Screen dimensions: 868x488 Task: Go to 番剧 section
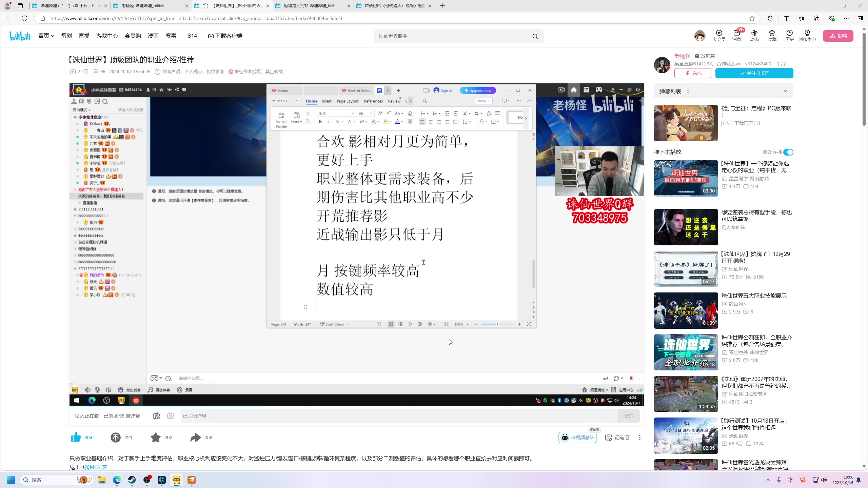tap(66, 36)
